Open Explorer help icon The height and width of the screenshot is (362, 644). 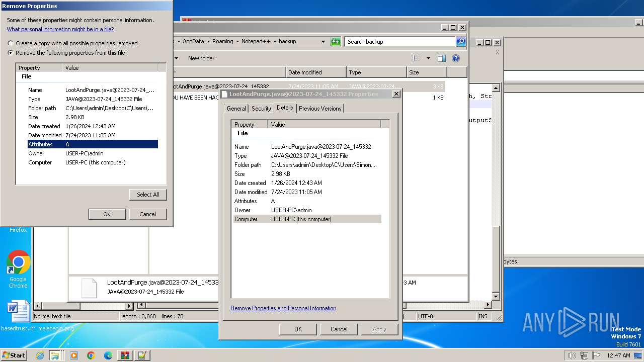click(456, 58)
